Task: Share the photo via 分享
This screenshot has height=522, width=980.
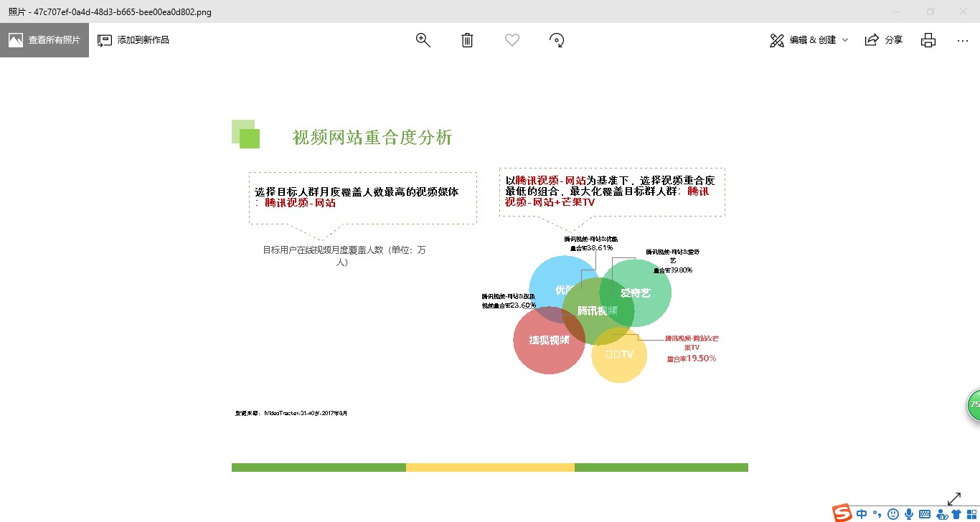Action: click(884, 40)
